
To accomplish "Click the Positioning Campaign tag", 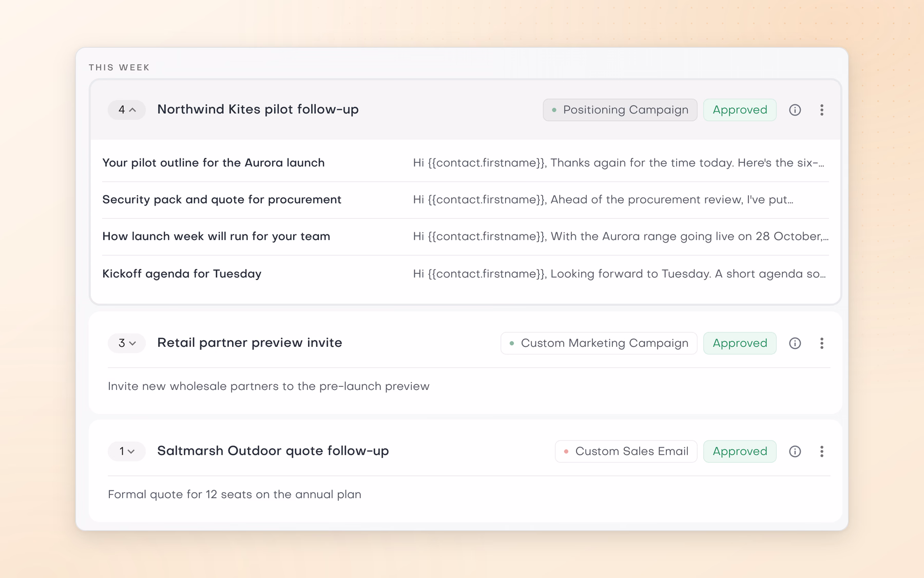I will [620, 110].
